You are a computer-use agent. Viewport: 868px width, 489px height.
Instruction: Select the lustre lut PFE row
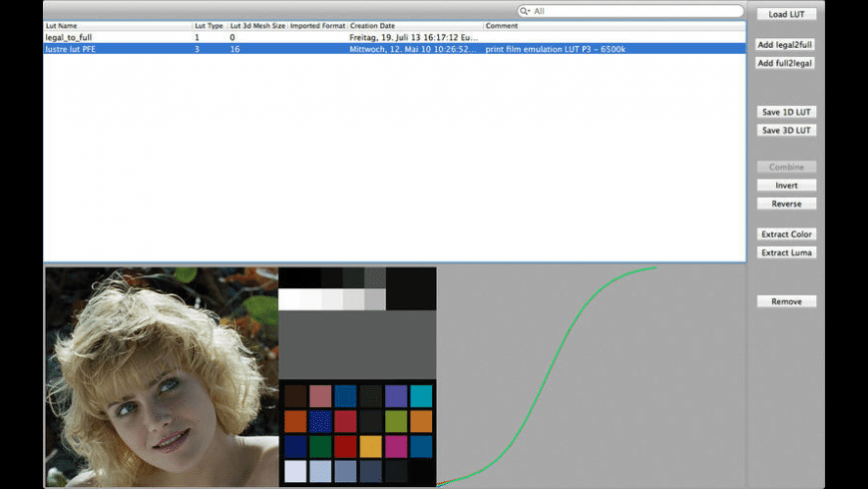(x=395, y=49)
